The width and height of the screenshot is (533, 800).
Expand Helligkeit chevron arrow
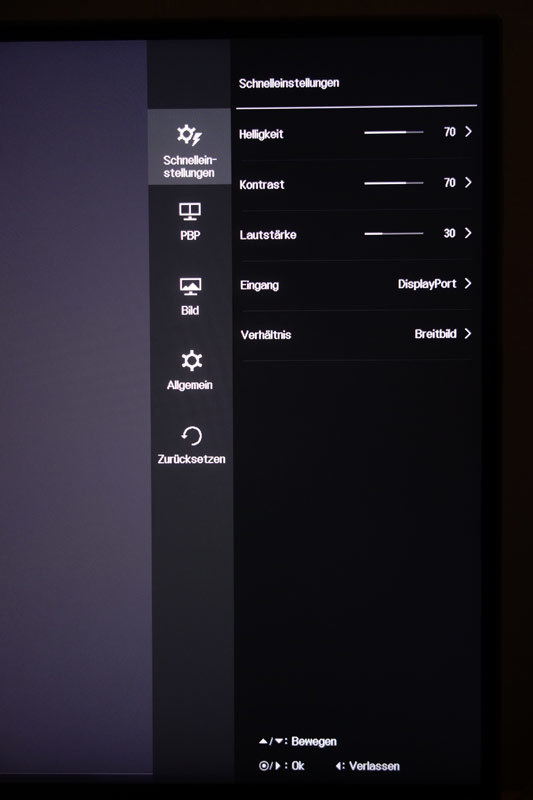point(468,132)
